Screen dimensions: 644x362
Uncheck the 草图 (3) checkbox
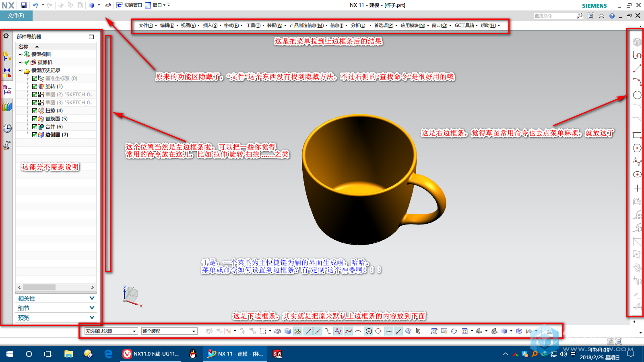tap(35, 103)
